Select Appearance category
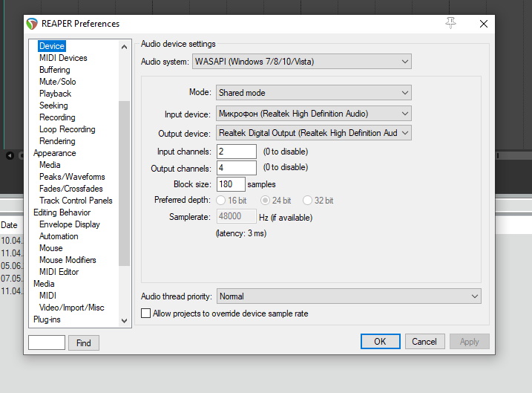This screenshot has height=393, width=532. coord(55,153)
